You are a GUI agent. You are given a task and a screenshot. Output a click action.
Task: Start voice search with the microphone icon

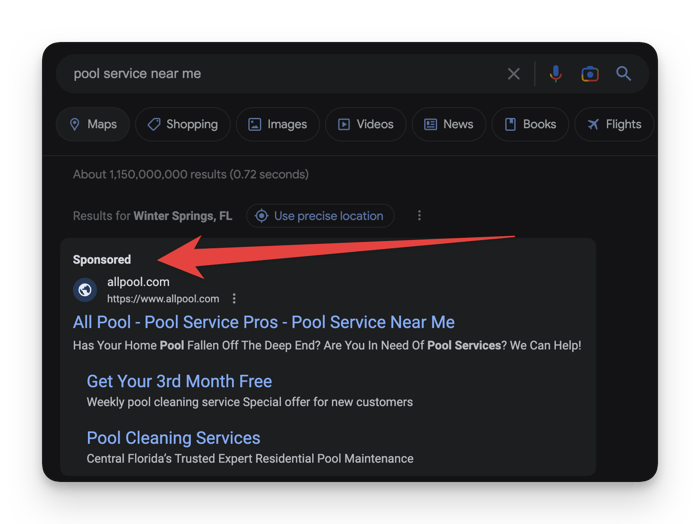pyautogui.click(x=555, y=74)
